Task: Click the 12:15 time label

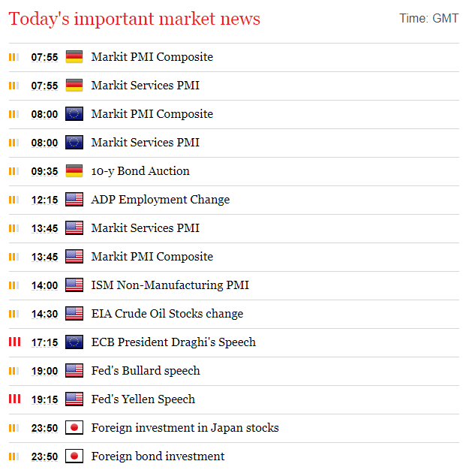Action: coord(44,200)
